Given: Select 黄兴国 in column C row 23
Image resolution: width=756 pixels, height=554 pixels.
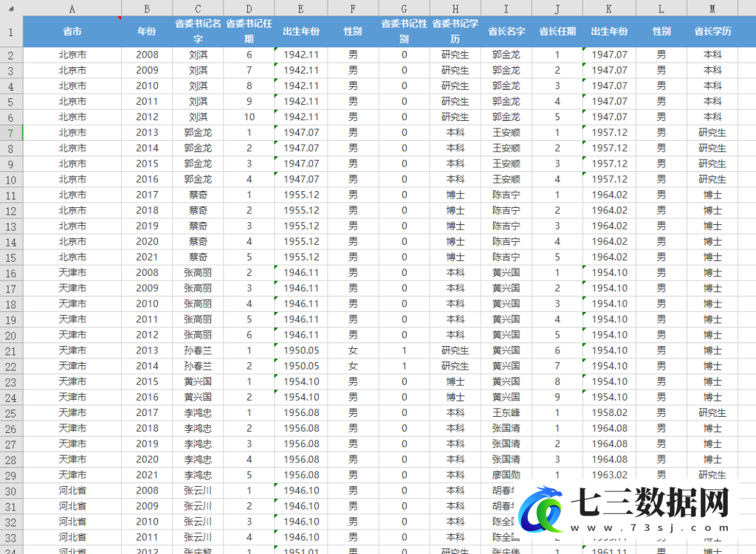Looking at the screenshot, I should click(198, 381).
